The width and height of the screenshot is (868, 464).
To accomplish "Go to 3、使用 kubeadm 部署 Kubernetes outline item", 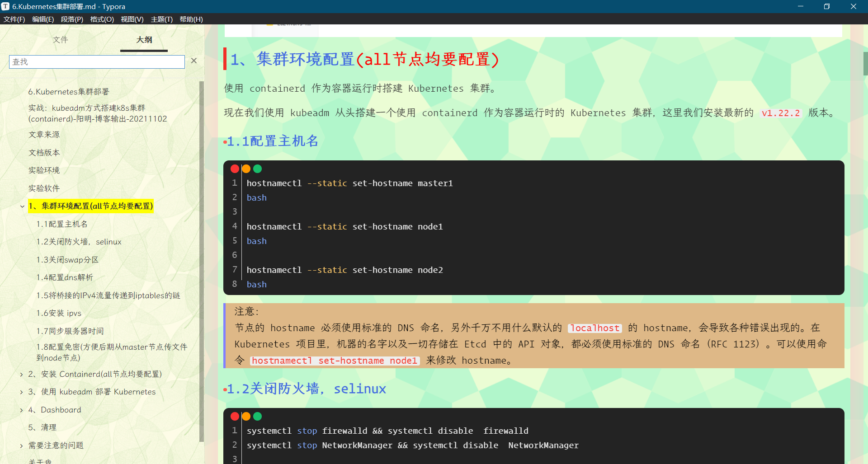I will (92, 392).
